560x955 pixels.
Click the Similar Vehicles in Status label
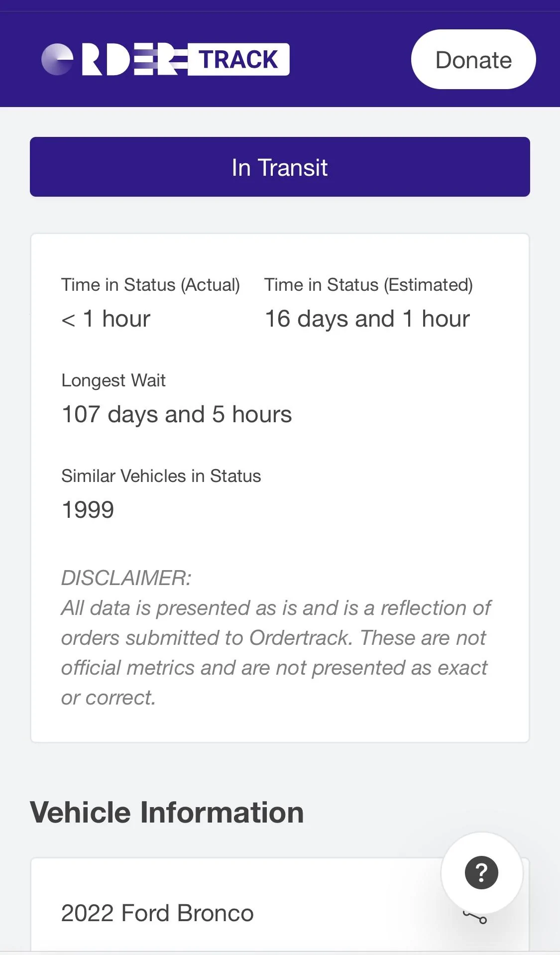161,476
